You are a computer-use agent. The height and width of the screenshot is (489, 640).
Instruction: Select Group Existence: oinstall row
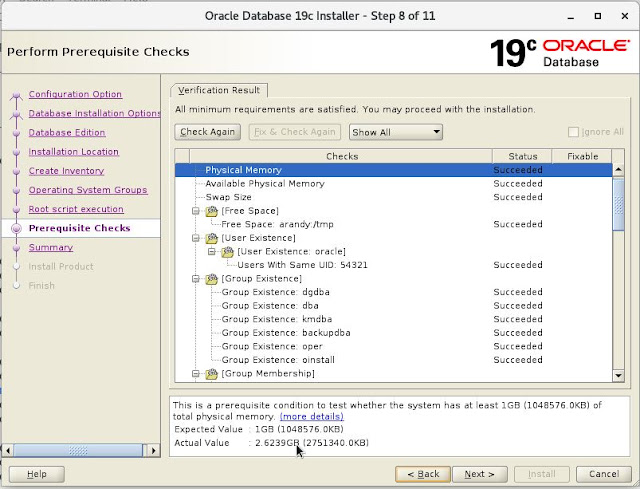tap(393, 360)
